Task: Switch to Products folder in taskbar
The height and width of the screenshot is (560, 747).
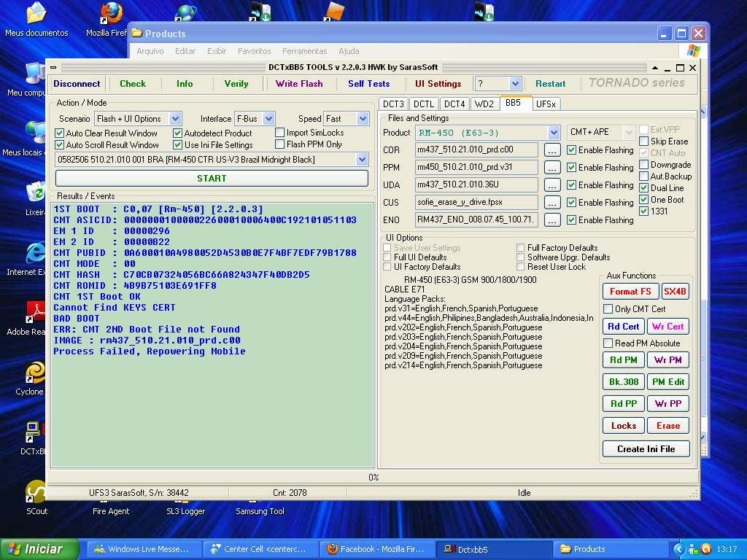Action: pyautogui.click(x=611, y=549)
